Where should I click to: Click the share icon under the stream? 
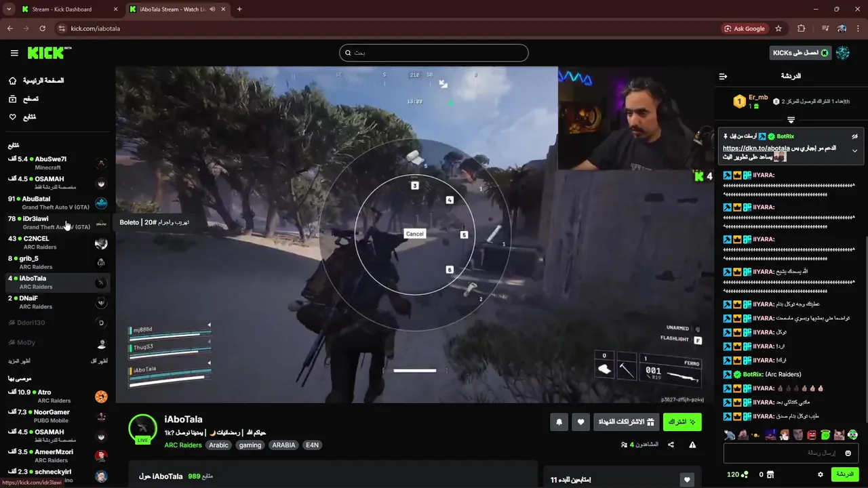671,445
